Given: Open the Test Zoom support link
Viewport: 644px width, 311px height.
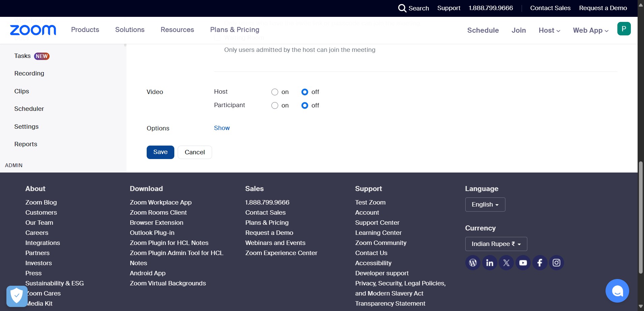Looking at the screenshot, I should click(370, 203).
